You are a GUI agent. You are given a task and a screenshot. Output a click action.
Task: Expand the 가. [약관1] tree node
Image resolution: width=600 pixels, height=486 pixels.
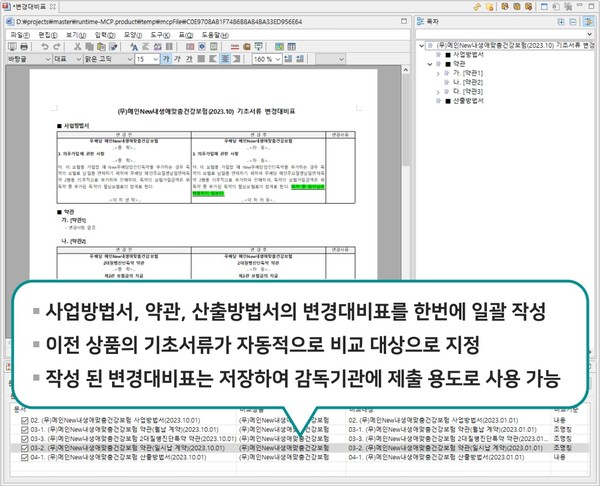[438, 73]
